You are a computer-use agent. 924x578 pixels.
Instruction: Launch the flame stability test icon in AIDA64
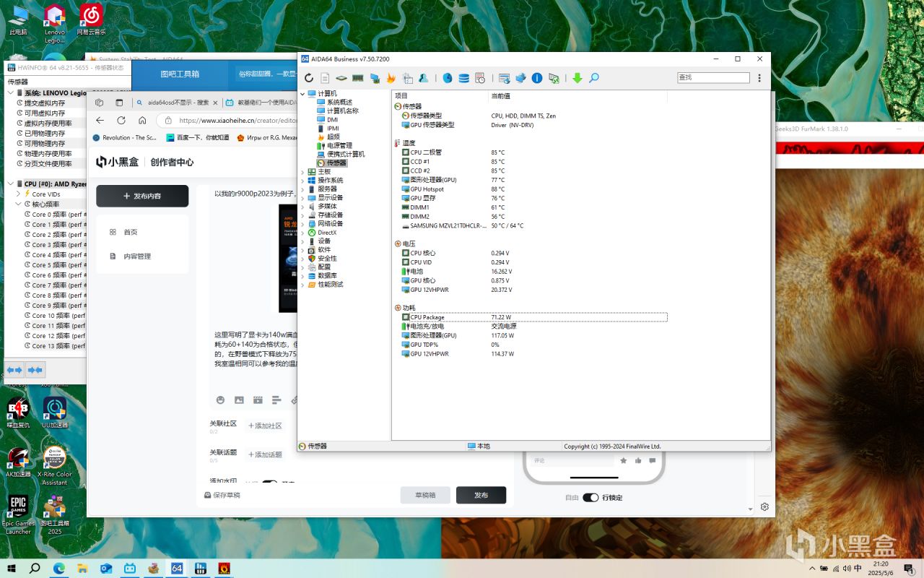coord(391,78)
